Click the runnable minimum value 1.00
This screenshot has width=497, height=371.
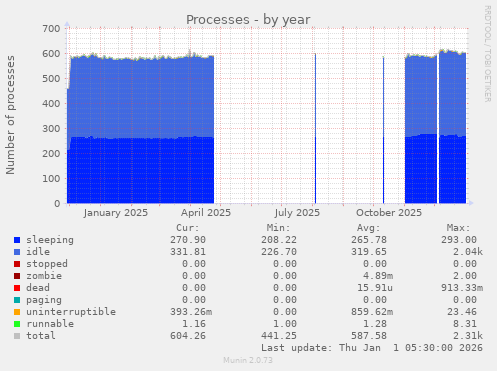pos(285,324)
